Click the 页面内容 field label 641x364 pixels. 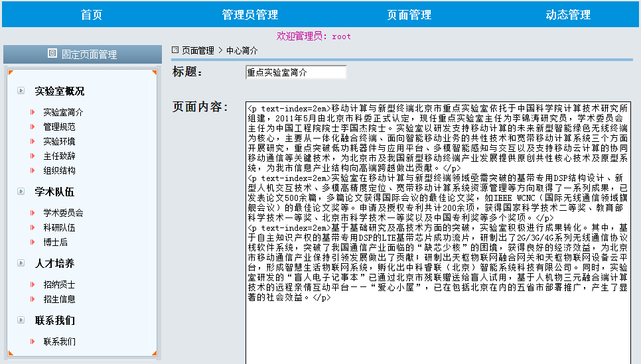(x=200, y=107)
